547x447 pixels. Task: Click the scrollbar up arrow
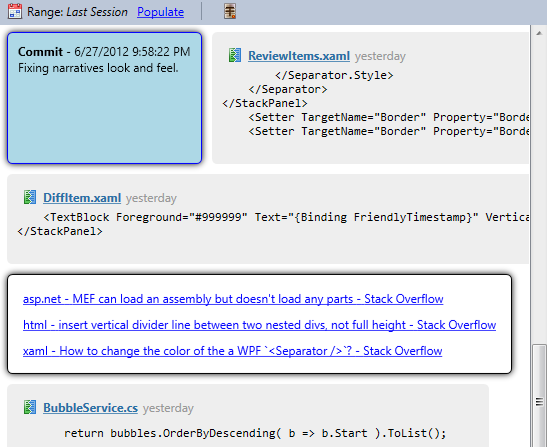(x=539, y=33)
